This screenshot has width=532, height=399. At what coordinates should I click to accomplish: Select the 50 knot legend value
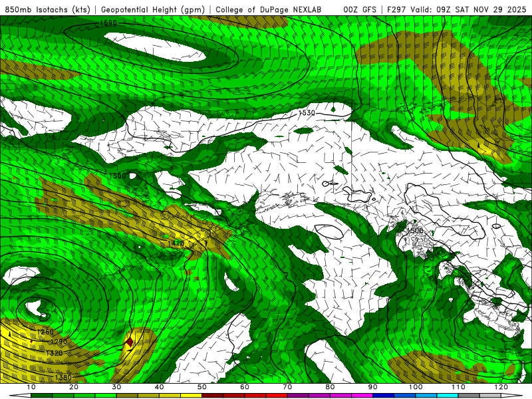click(x=202, y=387)
